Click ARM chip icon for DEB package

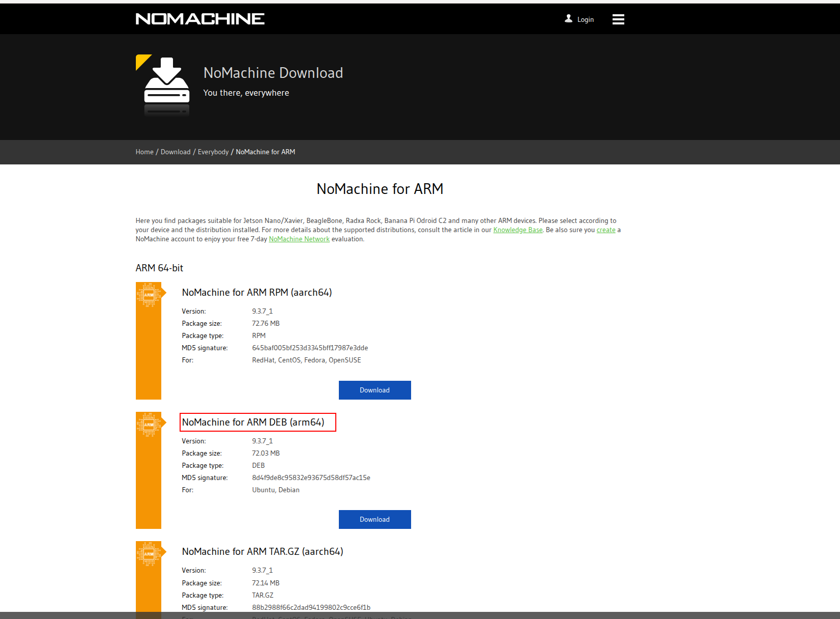(149, 425)
